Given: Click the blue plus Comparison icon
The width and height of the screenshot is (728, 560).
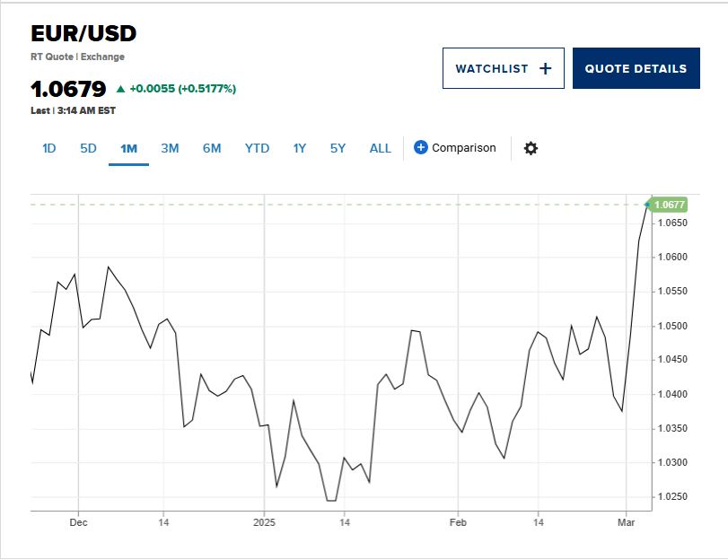Looking at the screenshot, I should coord(421,147).
